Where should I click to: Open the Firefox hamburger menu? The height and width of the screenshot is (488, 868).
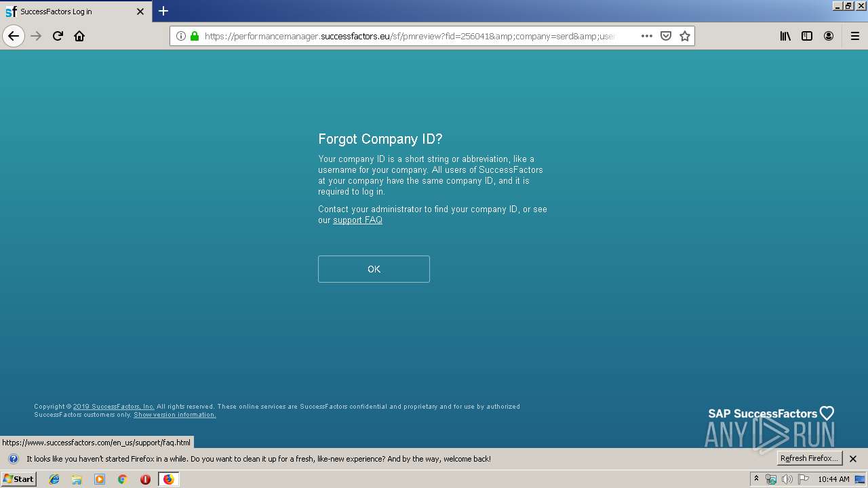(854, 36)
